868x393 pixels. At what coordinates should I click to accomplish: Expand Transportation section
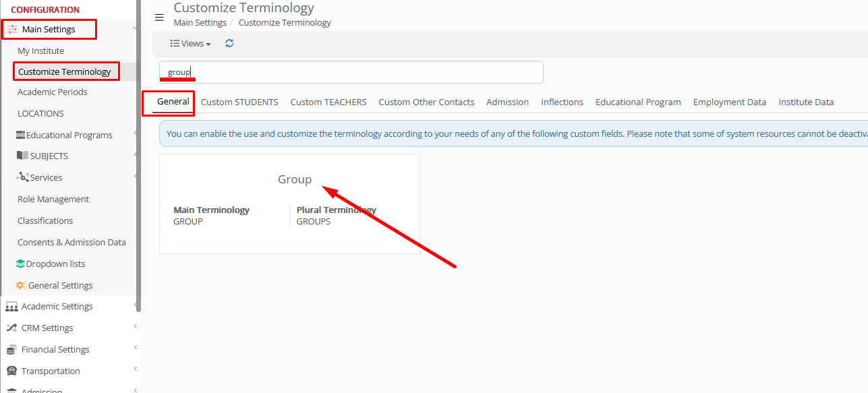click(51, 371)
